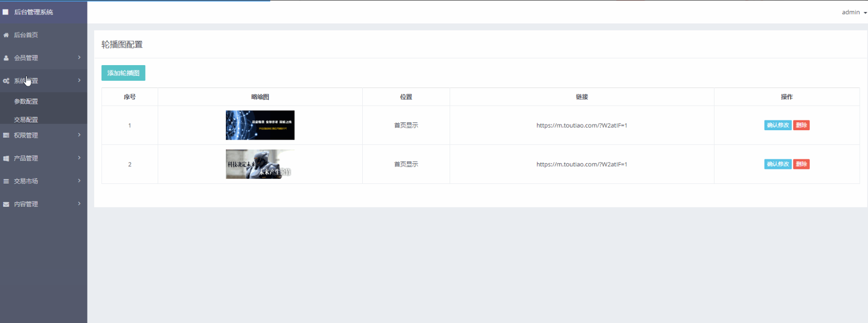
Task: Click 确认修改 for carousel row 1
Action: 777,125
